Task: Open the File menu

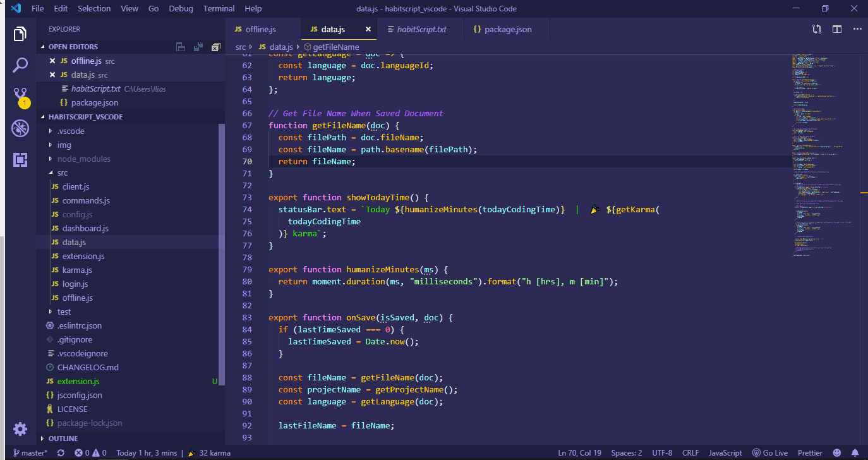Action: (x=37, y=9)
